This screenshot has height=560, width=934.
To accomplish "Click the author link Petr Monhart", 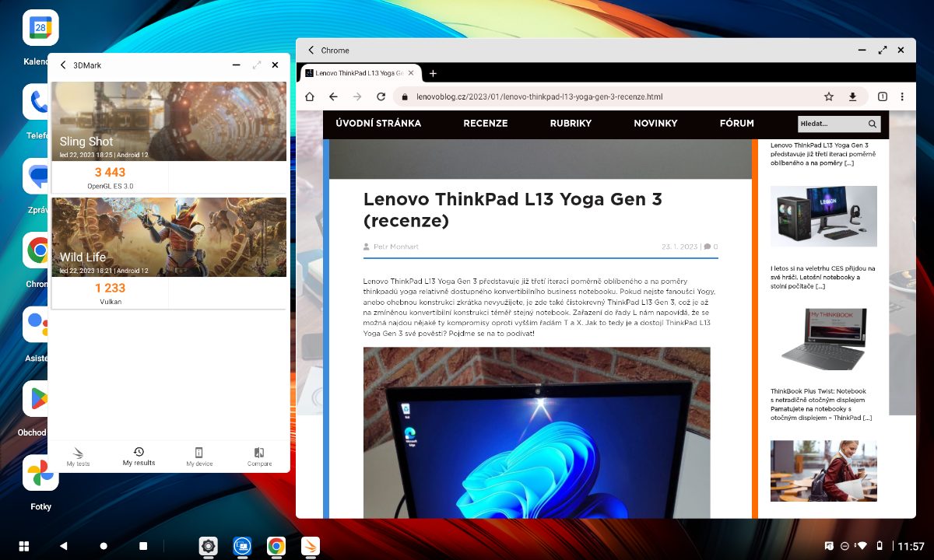I will coord(396,247).
